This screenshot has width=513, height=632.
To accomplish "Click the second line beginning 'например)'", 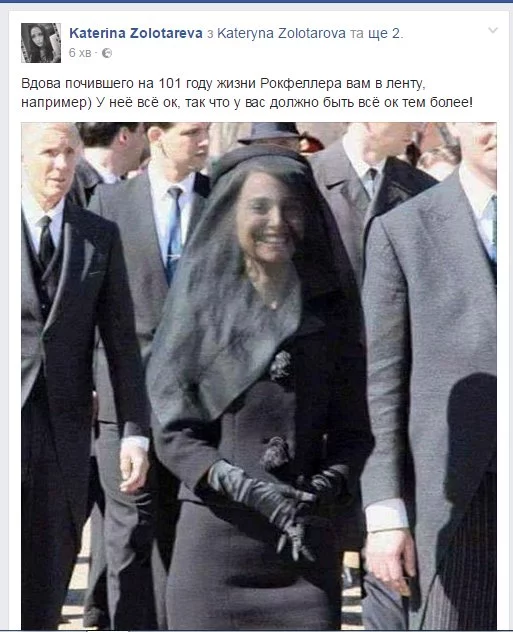I will click(247, 102).
